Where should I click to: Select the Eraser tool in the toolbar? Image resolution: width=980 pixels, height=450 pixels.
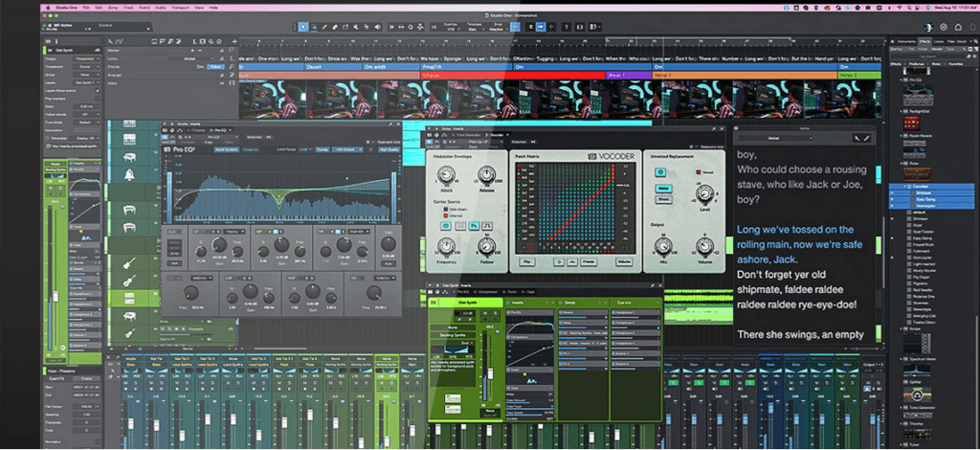point(335,27)
